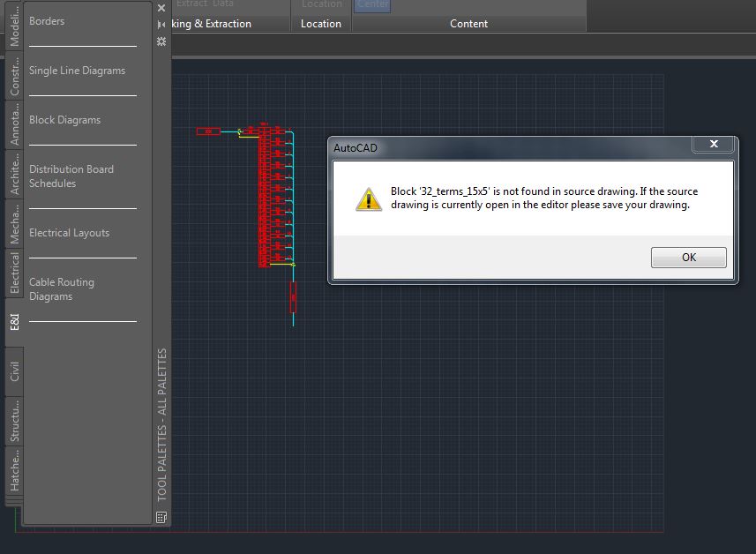Screen dimensions: 756x554
Task: Toggle Auto-hide on the Tool Palettes
Action: (161, 25)
